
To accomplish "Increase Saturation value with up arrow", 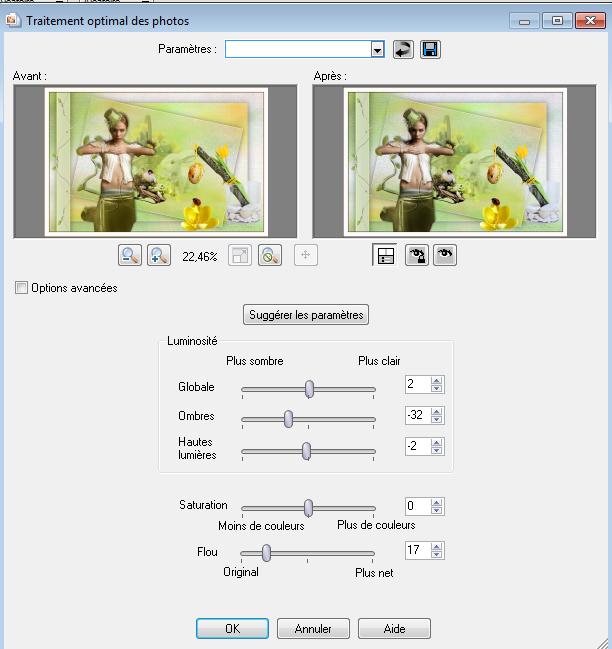I will (436, 502).
